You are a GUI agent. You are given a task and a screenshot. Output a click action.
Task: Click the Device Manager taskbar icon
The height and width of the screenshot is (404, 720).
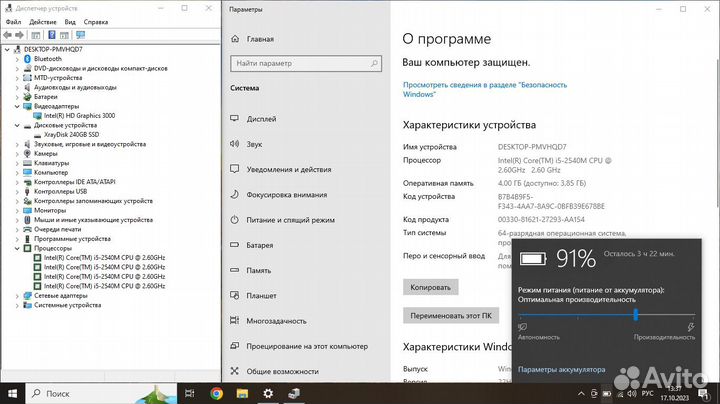(x=294, y=393)
